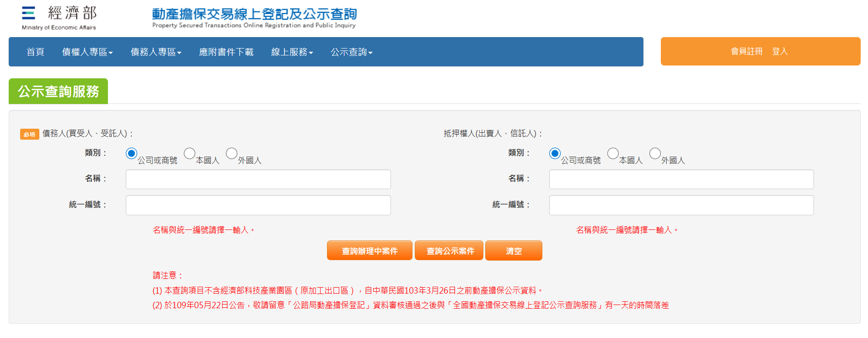Select mortgagee 公司或商號 radio option
The image size is (868, 338).
tap(555, 153)
